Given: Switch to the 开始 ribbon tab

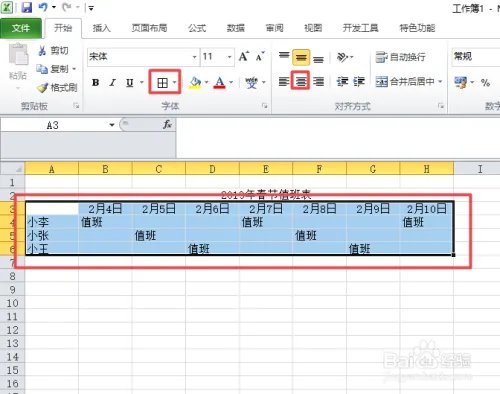Looking at the screenshot, I should point(63,28).
